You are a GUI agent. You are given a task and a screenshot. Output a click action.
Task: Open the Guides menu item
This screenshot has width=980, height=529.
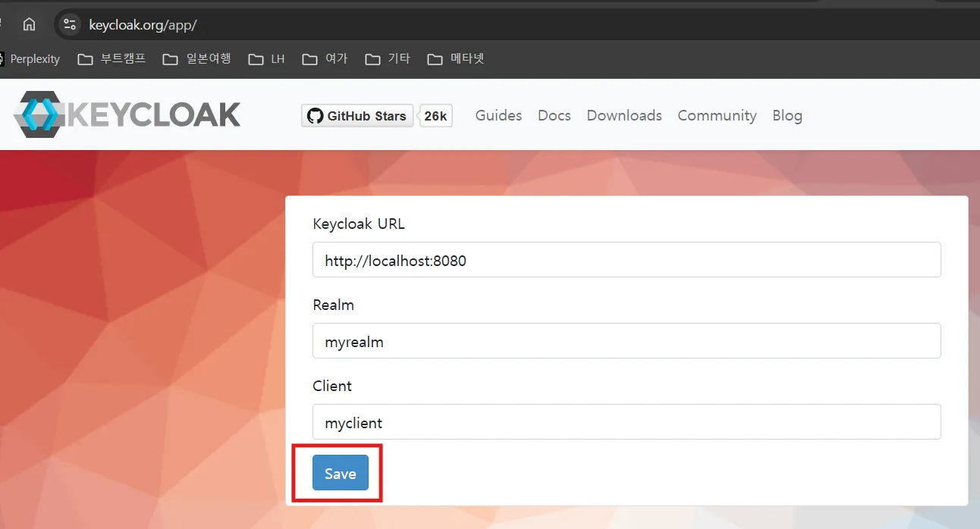click(498, 115)
